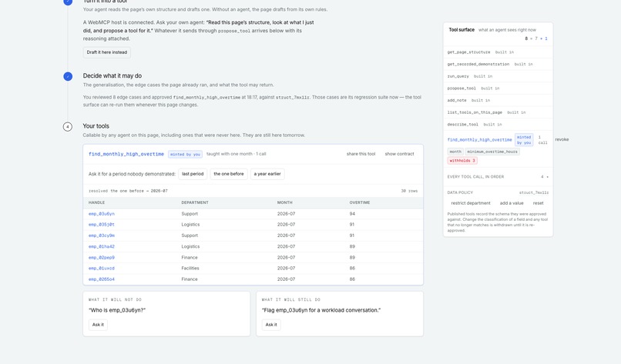Screen dimensions: 621x364
Task: Open find_monthly_high_overtime in Tool surface panel
Action: (x=479, y=139)
